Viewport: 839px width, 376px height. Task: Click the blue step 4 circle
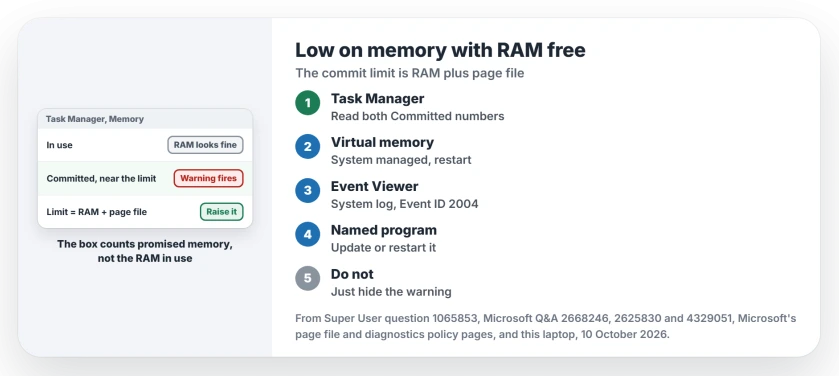(308, 234)
